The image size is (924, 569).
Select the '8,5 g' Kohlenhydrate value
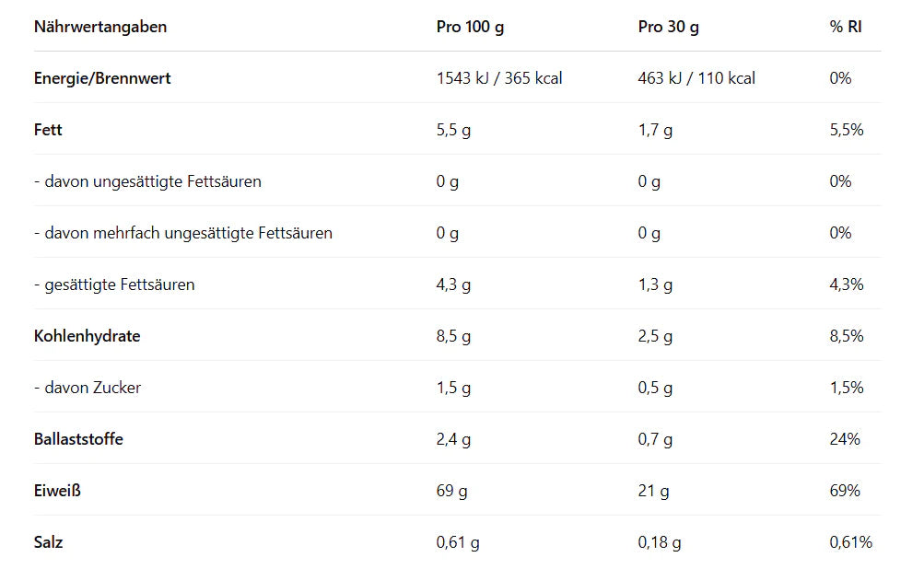click(x=453, y=336)
